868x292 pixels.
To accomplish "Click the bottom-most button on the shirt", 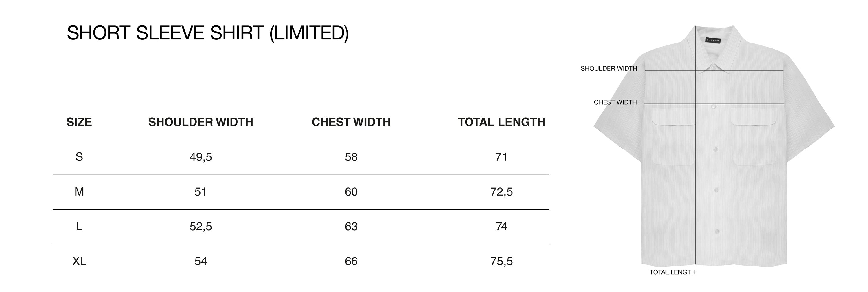I will click(x=717, y=232).
